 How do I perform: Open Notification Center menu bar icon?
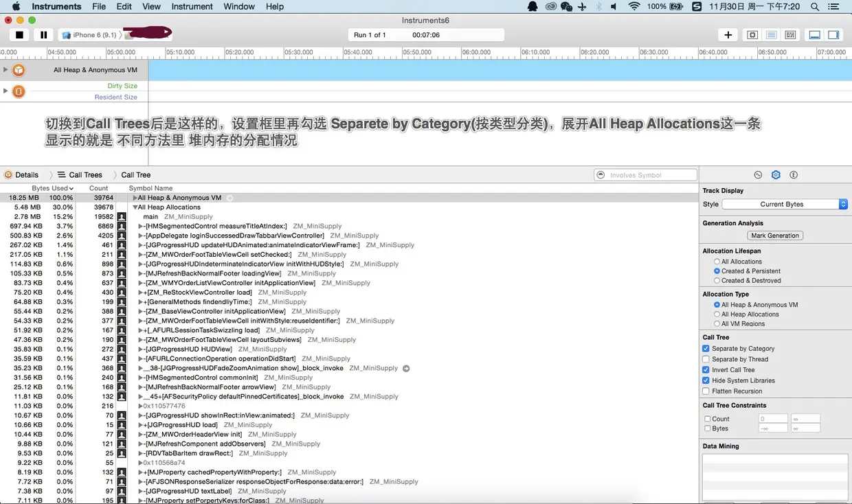click(835, 6)
